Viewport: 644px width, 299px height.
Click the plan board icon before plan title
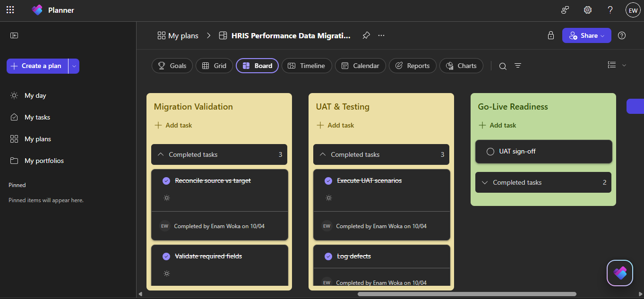tap(223, 35)
